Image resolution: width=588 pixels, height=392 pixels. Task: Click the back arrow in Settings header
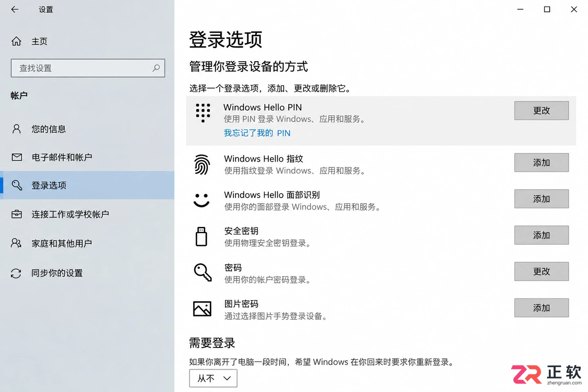(x=15, y=9)
